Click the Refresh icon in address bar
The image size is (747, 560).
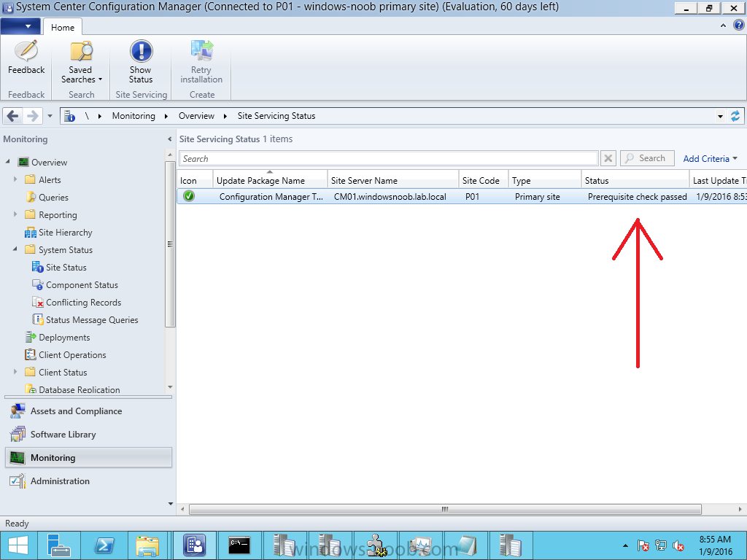coord(735,116)
